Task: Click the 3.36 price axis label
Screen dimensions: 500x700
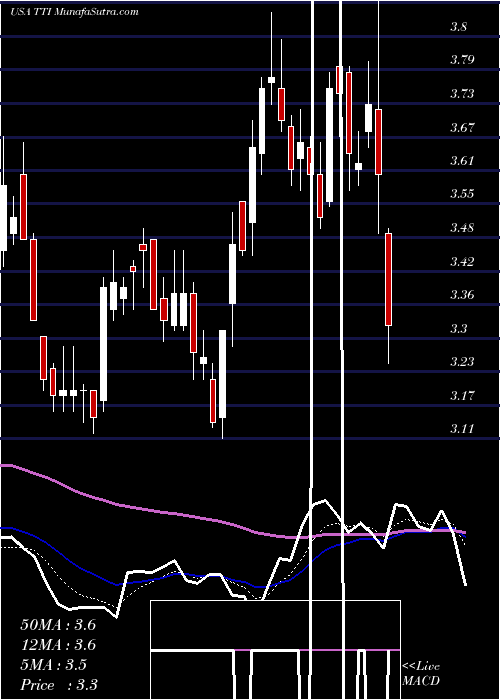Action: [x=462, y=295]
